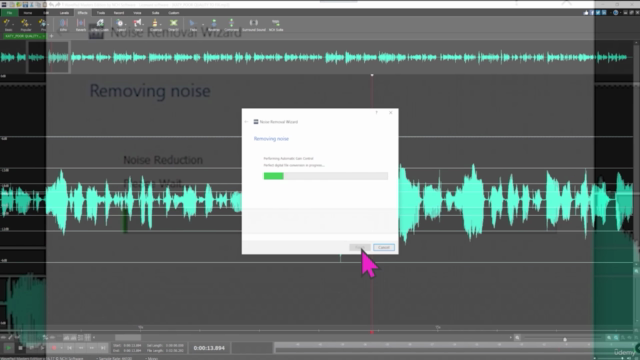Select the Effects ribbon tab
Screen dimensions: 640x360
click(x=82, y=13)
